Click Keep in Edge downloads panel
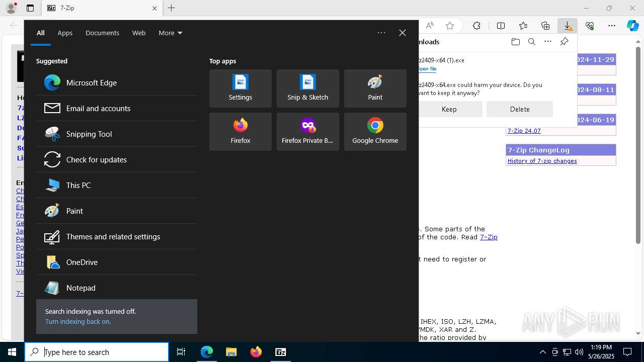Screen dimensions: 644x362 coord(449,109)
